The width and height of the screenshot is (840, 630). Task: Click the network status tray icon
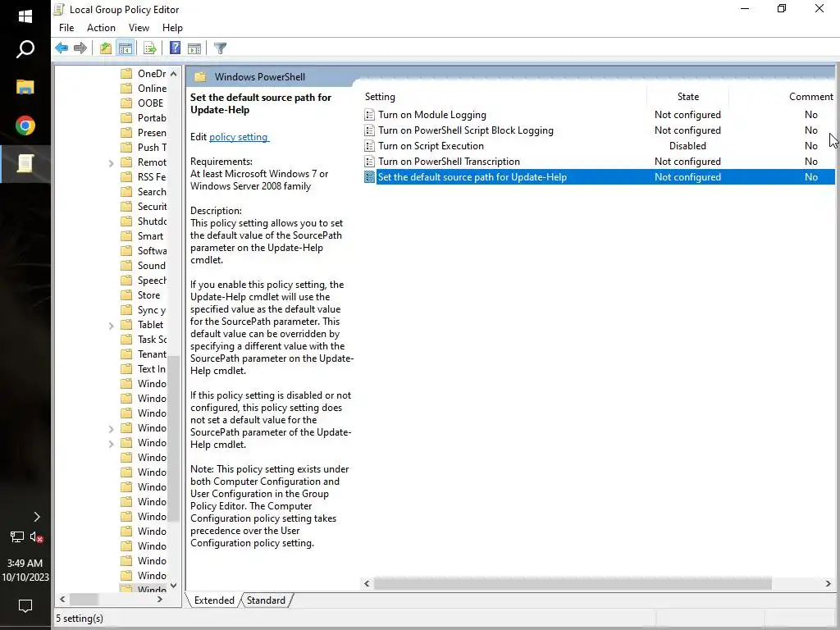[x=17, y=536]
